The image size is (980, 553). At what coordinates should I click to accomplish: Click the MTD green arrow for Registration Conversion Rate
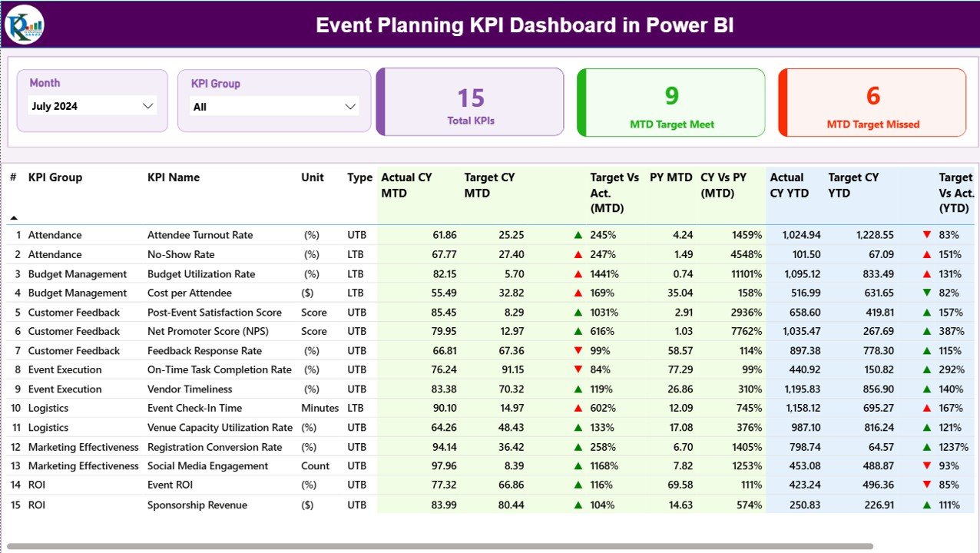(578, 447)
